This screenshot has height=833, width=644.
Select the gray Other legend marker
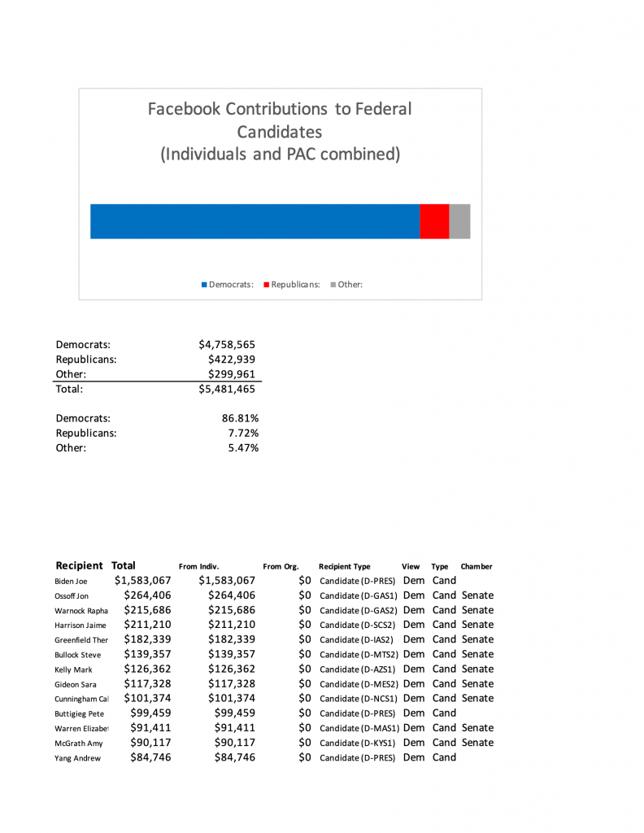333,285
